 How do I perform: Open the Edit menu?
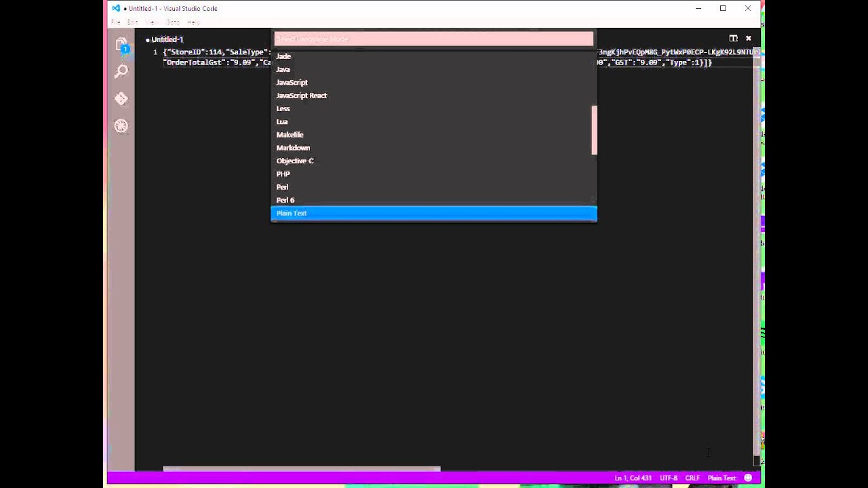[x=133, y=22]
